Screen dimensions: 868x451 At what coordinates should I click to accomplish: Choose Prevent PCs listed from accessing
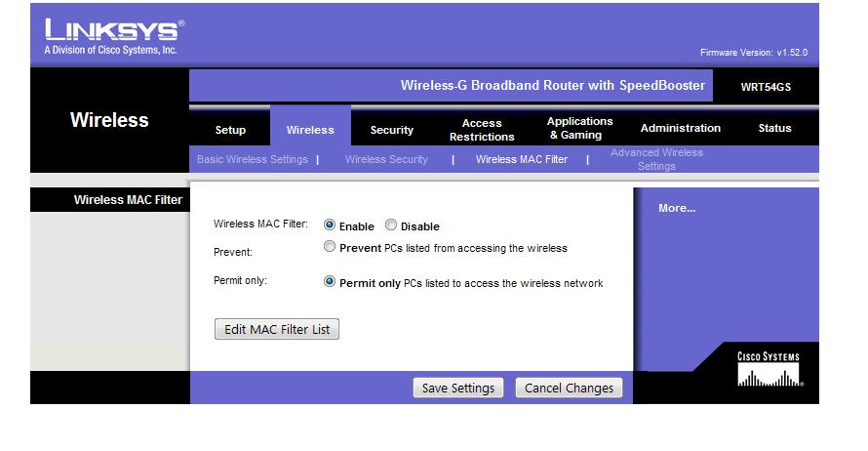(330, 248)
